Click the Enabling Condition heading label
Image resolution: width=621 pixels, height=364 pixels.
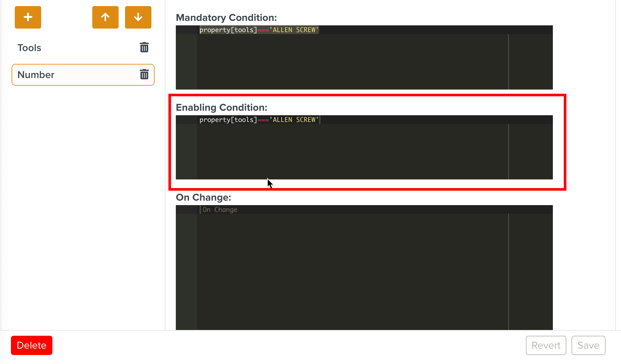pos(221,108)
